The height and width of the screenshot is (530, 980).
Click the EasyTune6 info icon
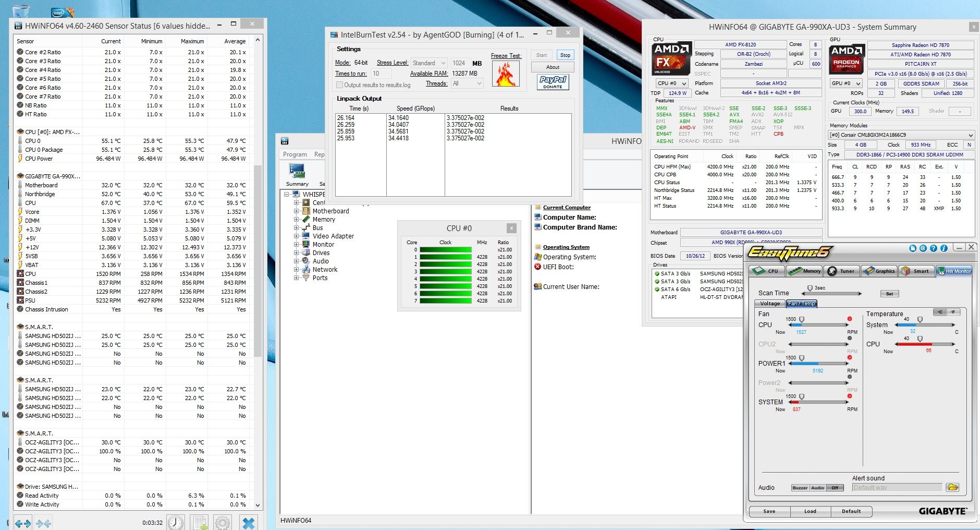coord(944,248)
